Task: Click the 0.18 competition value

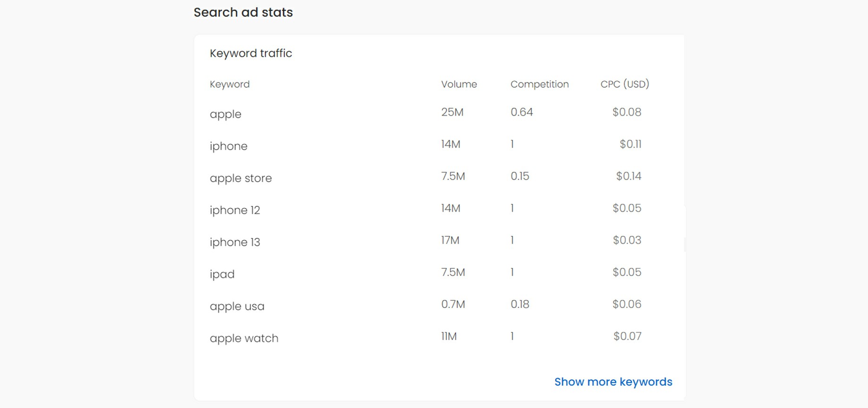Action: click(520, 304)
